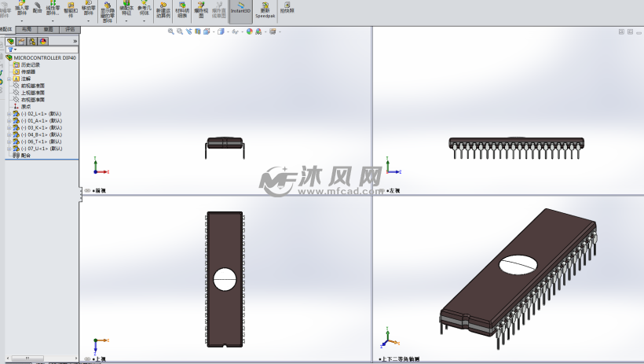Select Sensors (传感器) tree item
The width and height of the screenshot is (644, 364).
[24, 72]
